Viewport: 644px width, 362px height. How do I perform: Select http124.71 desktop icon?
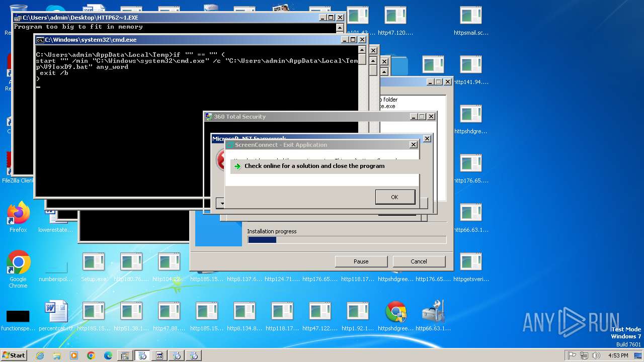[x=282, y=279]
